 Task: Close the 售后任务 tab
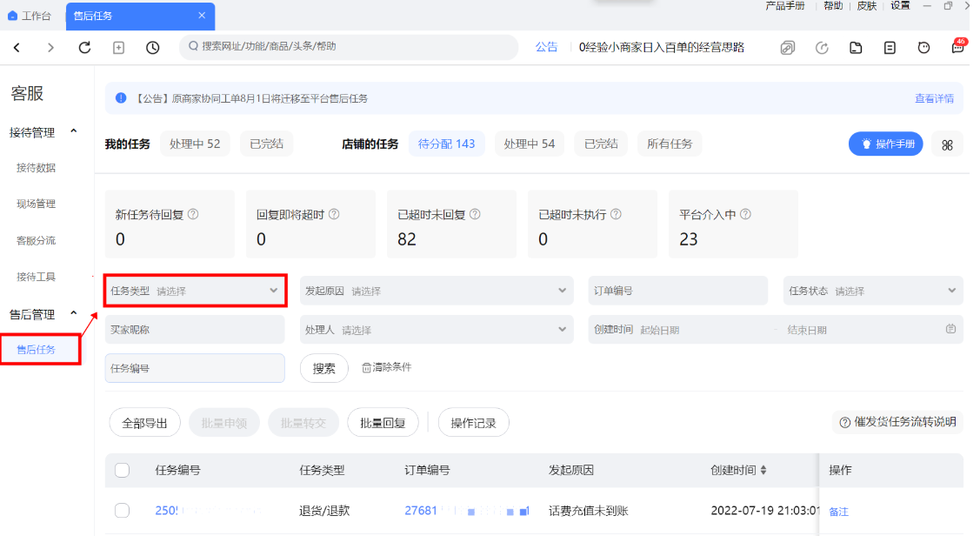point(201,16)
